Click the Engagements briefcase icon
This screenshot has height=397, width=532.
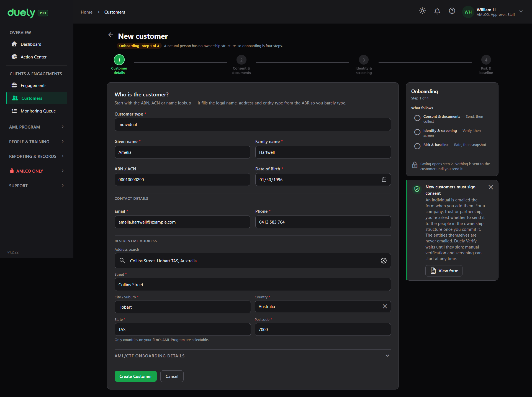[14, 85]
